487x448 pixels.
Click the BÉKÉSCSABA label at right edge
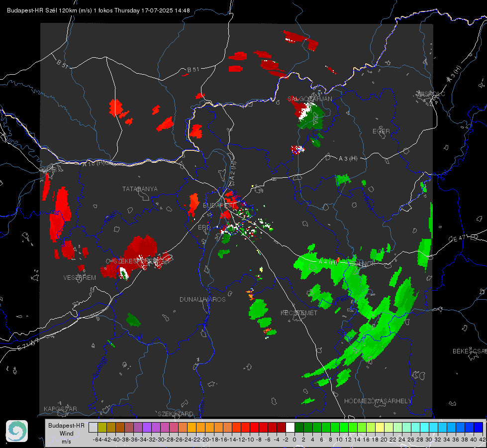click(470, 351)
